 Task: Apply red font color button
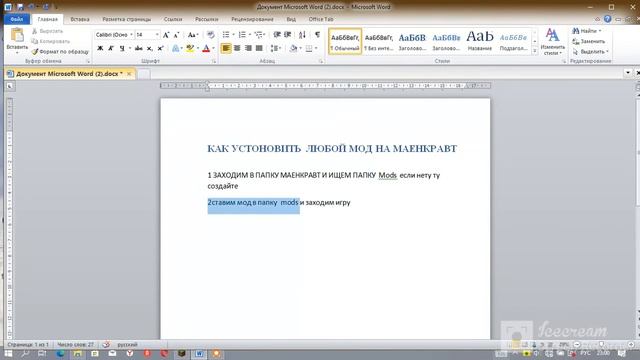[206, 48]
